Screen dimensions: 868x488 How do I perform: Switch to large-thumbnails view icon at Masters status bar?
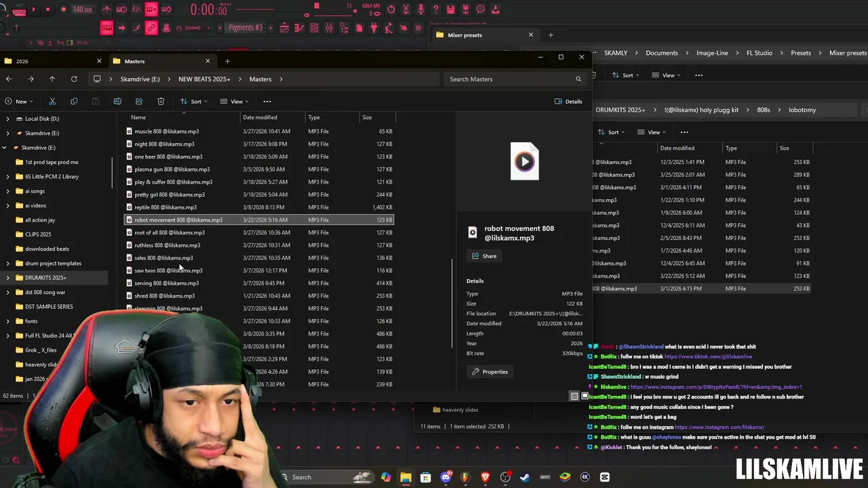click(x=585, y=396)
